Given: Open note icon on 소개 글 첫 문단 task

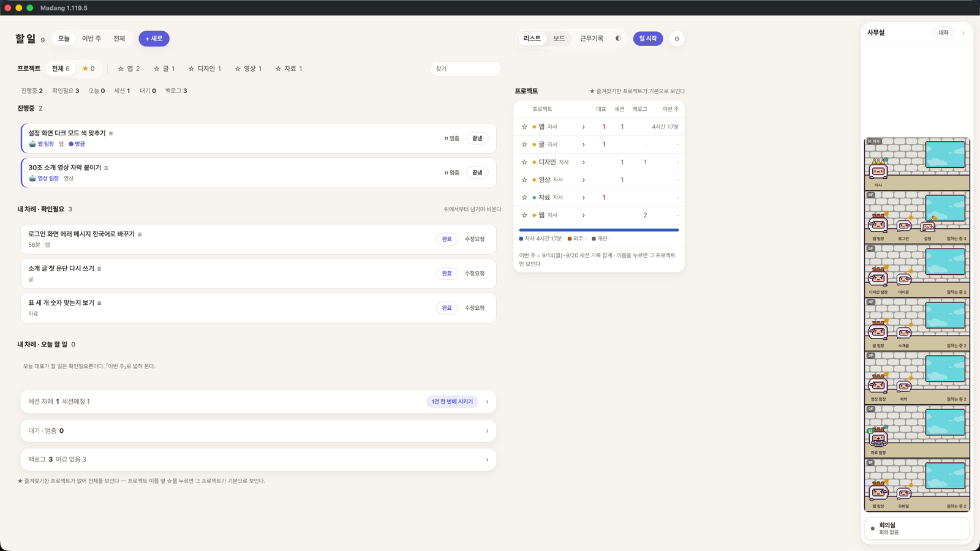Looking at the screenshot, I should (x=99, y=269).
